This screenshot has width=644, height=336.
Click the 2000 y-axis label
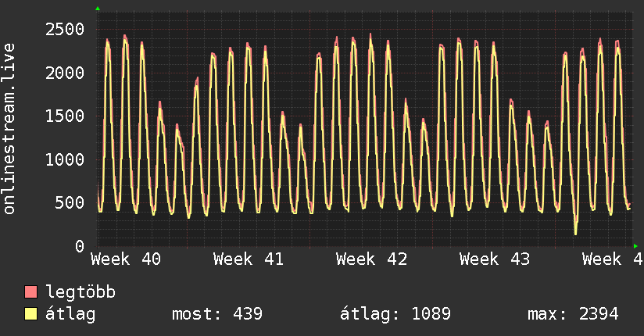coord(65,73)
